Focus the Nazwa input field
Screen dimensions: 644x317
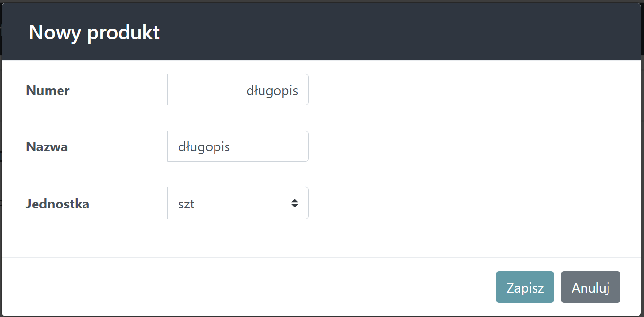coord(238,146)
